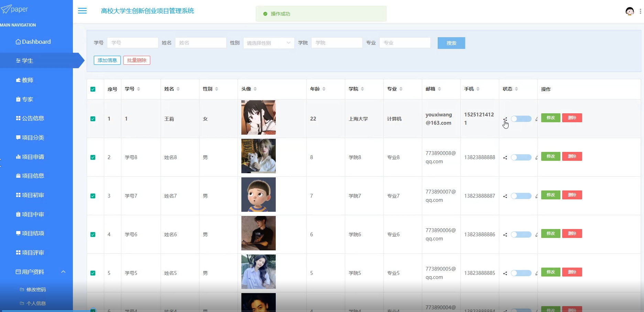Collapse the 用户资料 submenu
This screenshot has width=644, height=312.
click(63, 272)
